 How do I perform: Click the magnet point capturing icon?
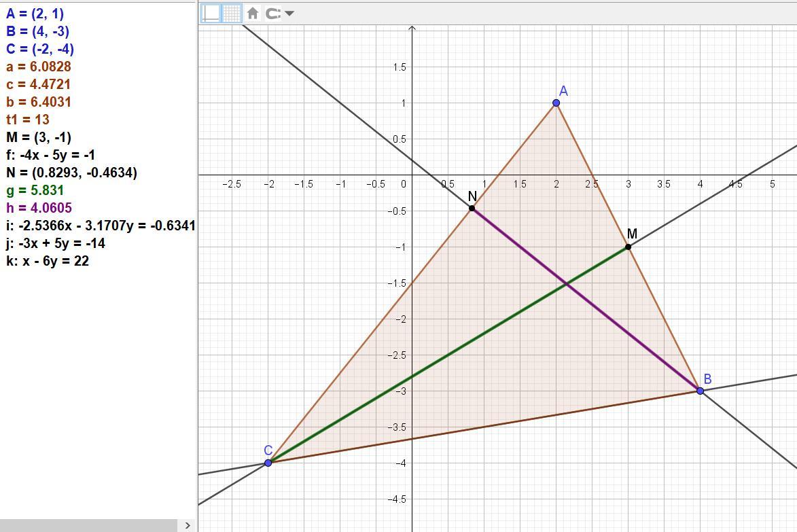pyautogui.click(x=273, y=13)
